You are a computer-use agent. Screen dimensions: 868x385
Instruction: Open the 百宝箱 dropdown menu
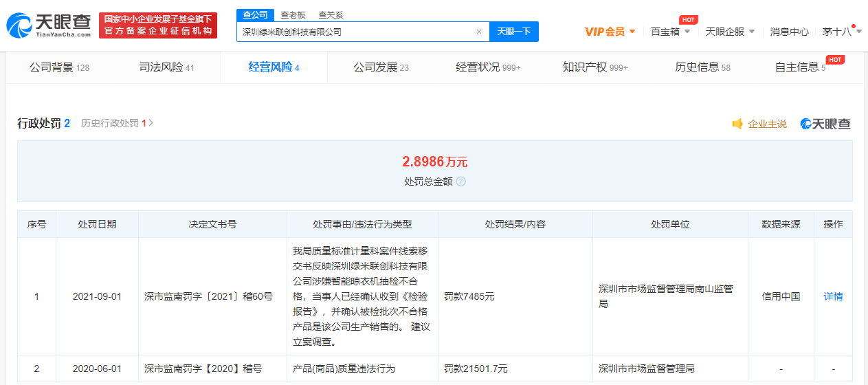click(671, 32)
